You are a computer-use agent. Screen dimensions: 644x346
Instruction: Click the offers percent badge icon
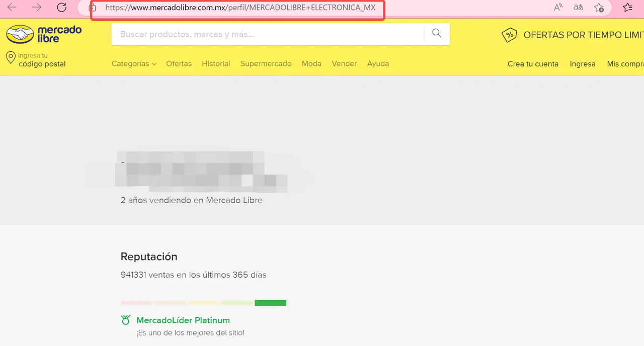509,35
